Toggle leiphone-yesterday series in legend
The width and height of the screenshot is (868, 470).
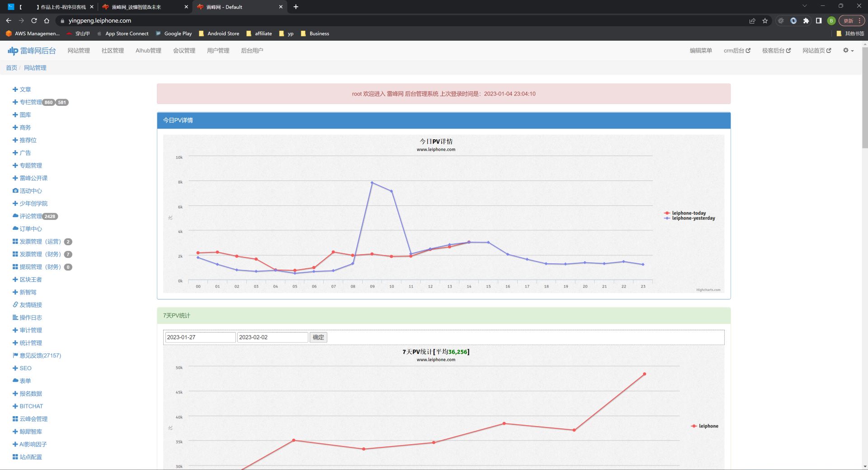[x=689, y=218]
